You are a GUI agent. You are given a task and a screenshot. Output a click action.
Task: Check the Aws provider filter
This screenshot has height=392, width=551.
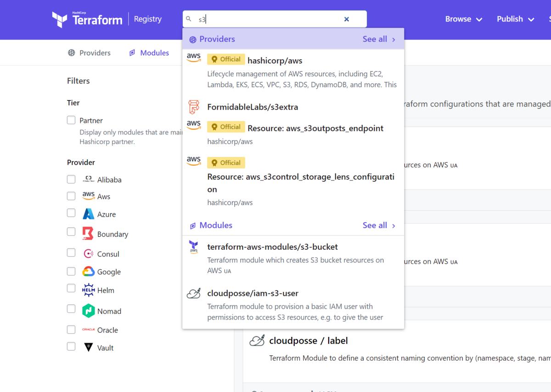pos(71,196)
